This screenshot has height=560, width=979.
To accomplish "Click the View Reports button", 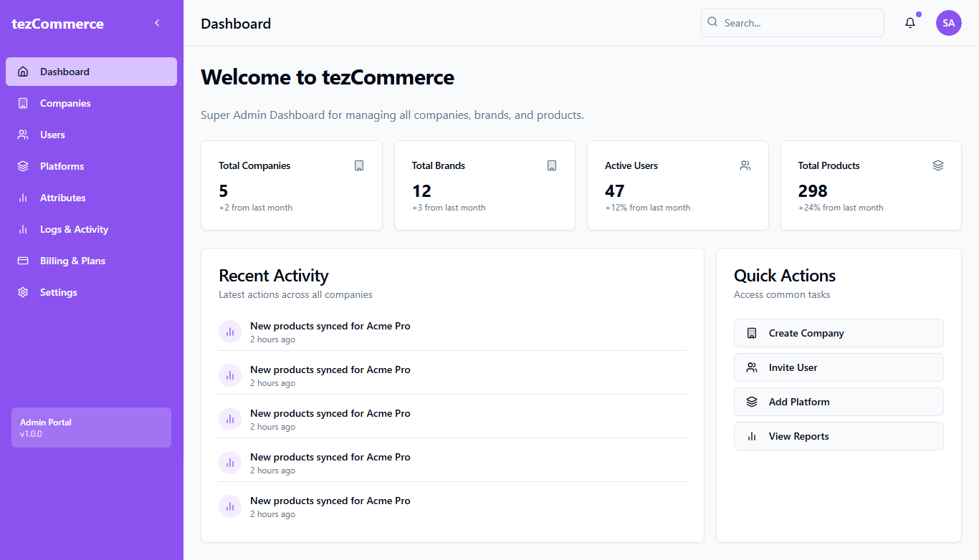I will tap(839, 436).
